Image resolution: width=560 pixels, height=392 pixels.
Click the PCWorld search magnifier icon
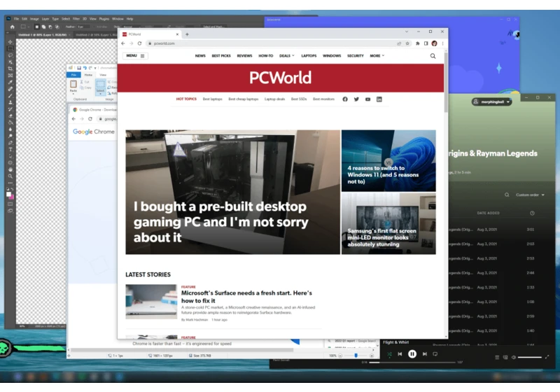pos(433,56)
